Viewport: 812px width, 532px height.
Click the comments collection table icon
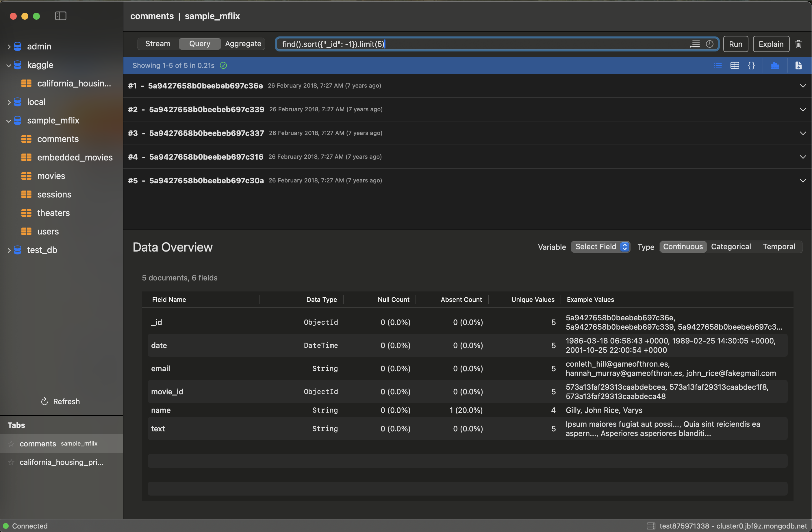click(26, 139)
